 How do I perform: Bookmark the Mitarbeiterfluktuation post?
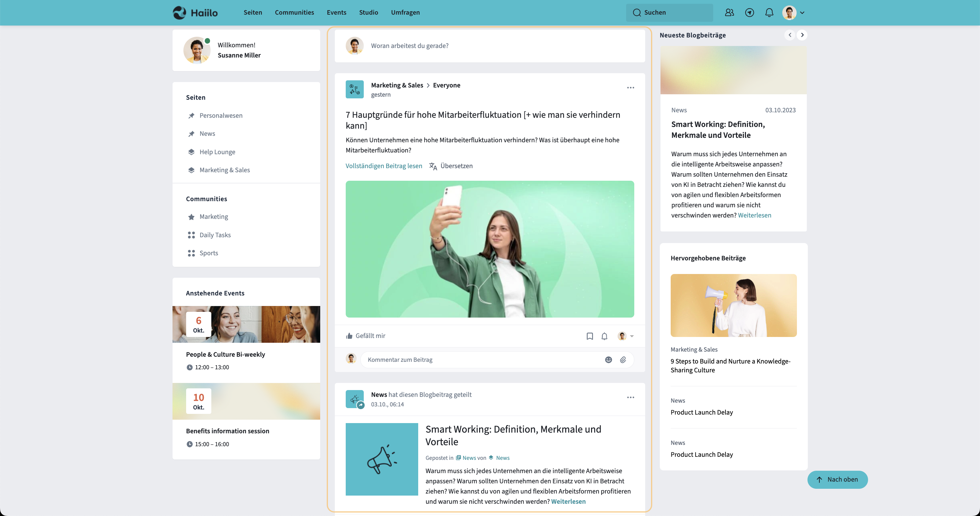pyautogui.click(x=590, y=336)
